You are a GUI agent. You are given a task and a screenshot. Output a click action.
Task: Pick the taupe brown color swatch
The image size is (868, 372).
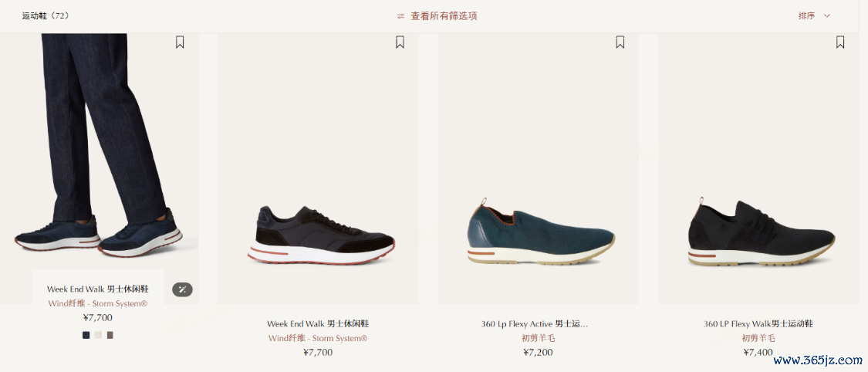pyautogui.click(x=110, y=335)
